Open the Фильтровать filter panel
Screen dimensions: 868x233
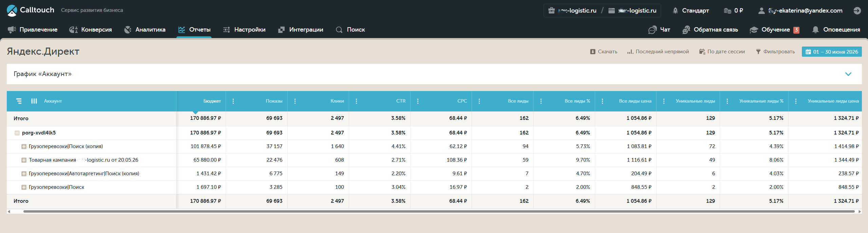775,52
